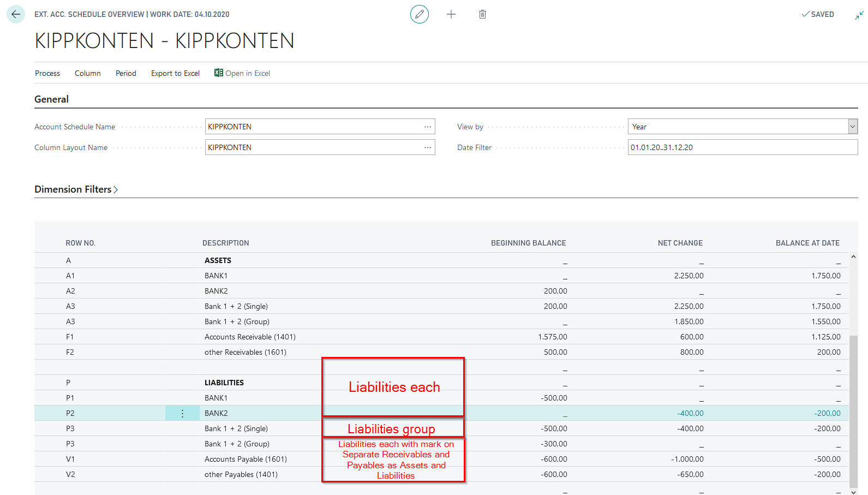Click the plus icon to add new

451,14
